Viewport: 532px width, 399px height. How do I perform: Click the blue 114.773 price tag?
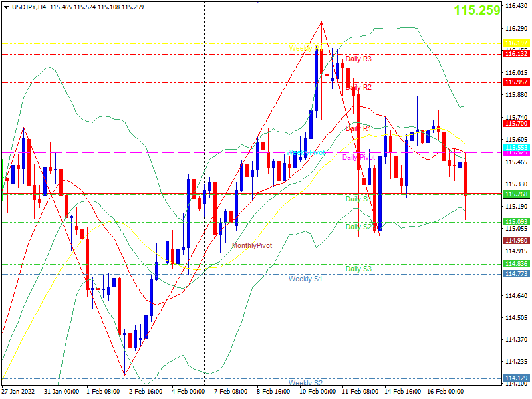coord(516,274)
